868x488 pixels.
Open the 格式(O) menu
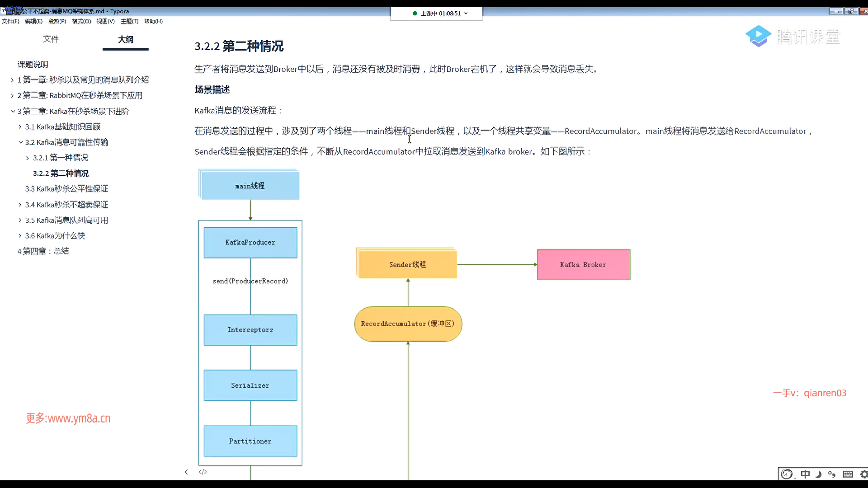pos(81,21)
